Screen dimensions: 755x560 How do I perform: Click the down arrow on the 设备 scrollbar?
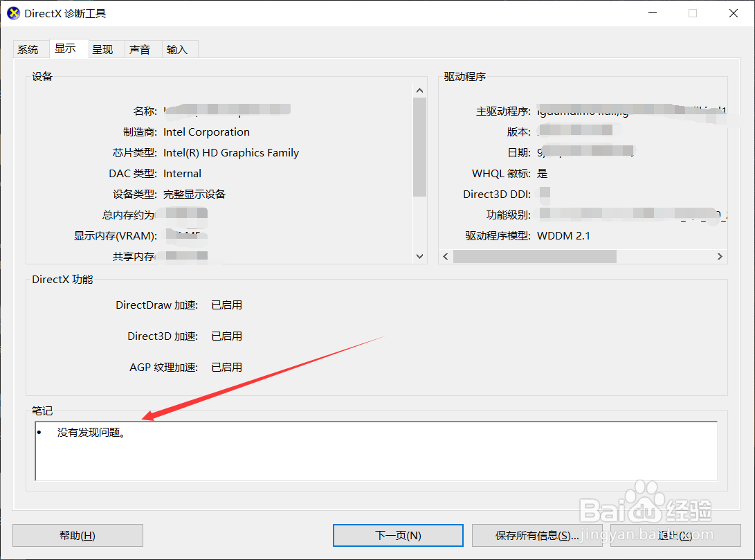tap(419, 255)
